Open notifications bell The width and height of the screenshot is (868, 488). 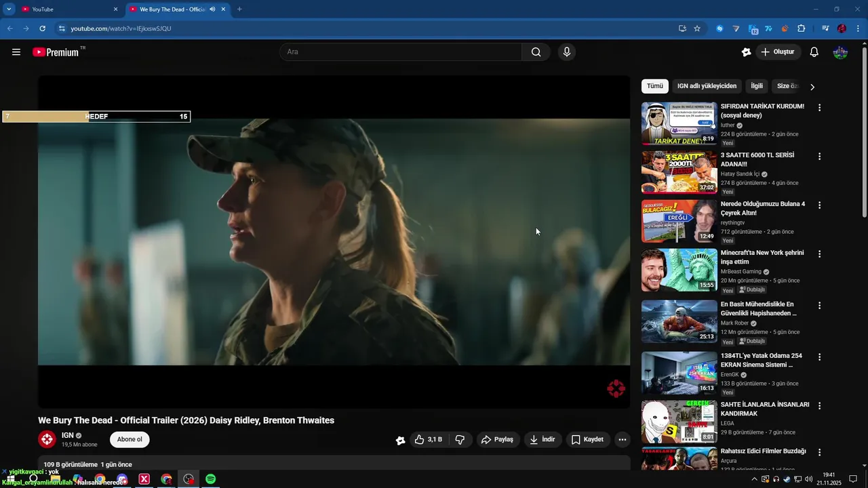[814, 52]
